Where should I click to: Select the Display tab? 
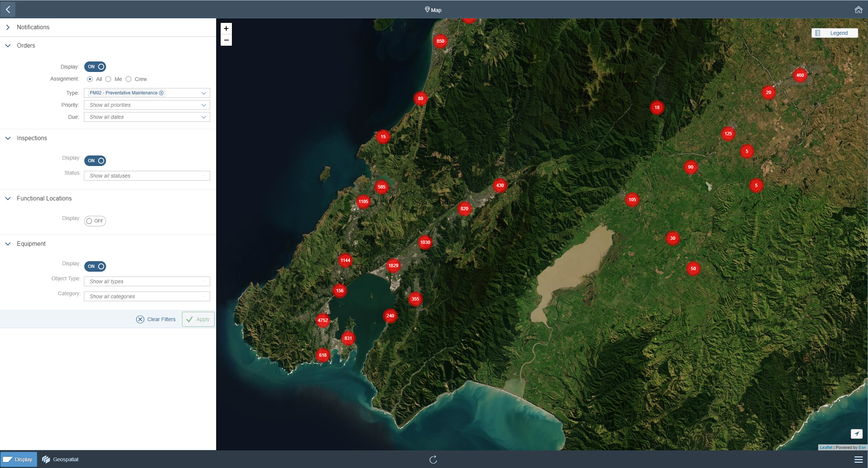click(19, 459)
